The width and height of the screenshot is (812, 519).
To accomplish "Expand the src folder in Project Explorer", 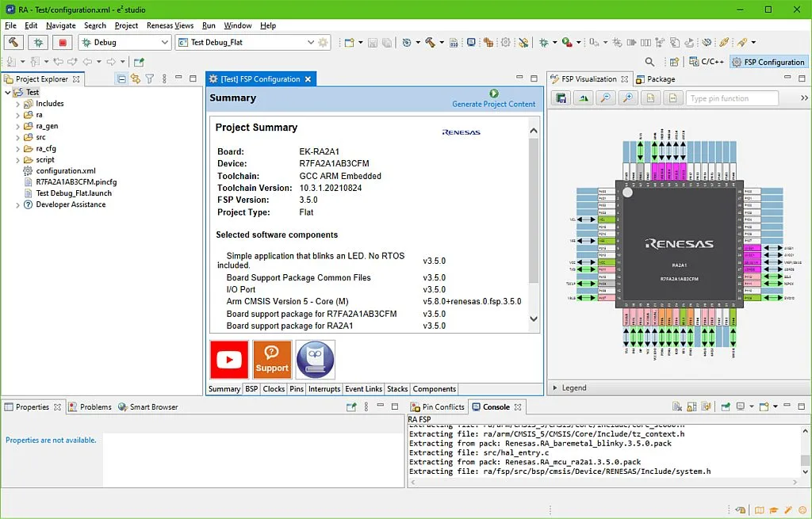I will coord(16,136).
